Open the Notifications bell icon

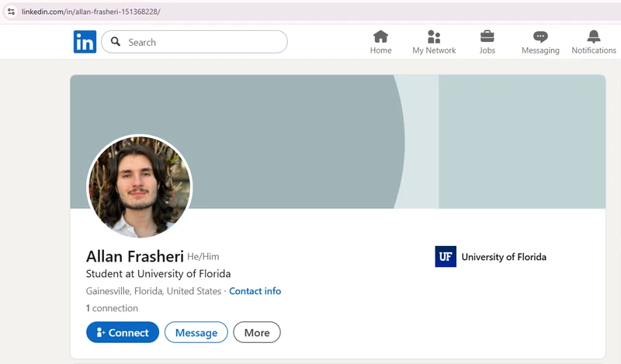click(594, 36)
